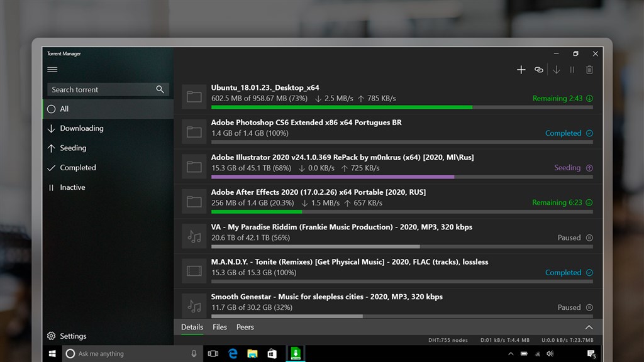Click the Cortana microphone icon

(x=194, y=353)
